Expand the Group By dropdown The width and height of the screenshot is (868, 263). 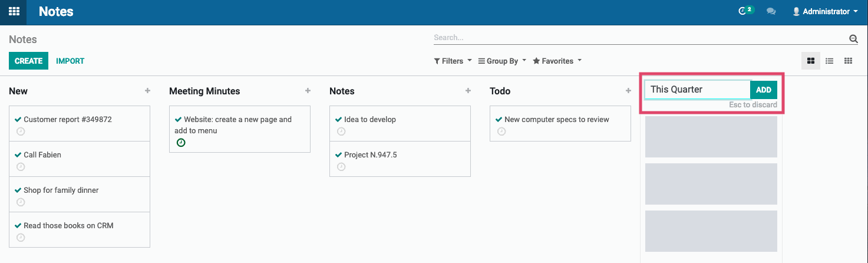tap(502, 61)
